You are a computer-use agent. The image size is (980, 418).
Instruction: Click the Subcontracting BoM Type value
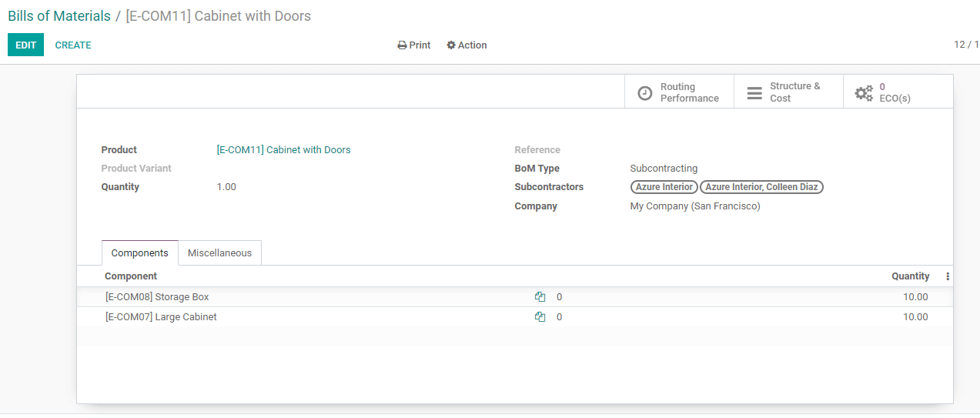coord(664,169)
